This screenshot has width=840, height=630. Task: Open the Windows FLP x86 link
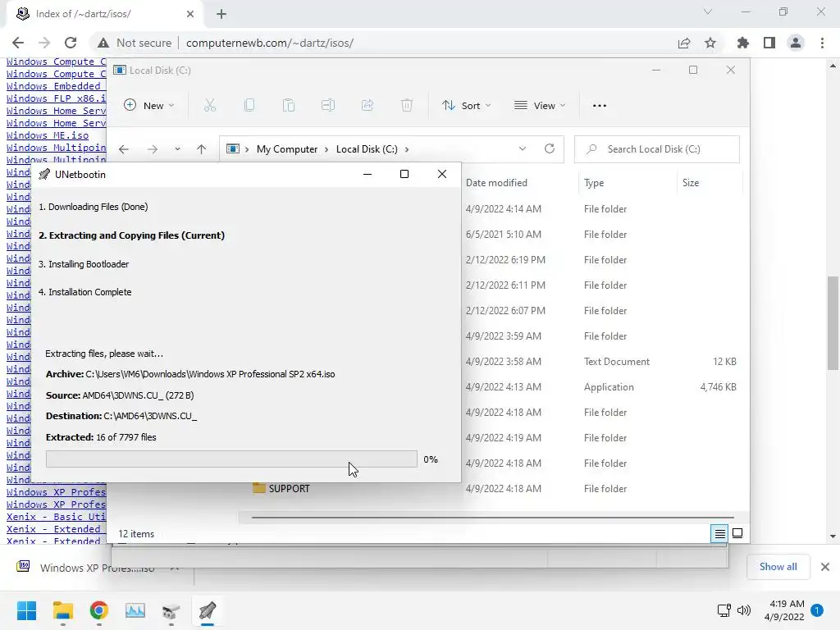point(57,98)
